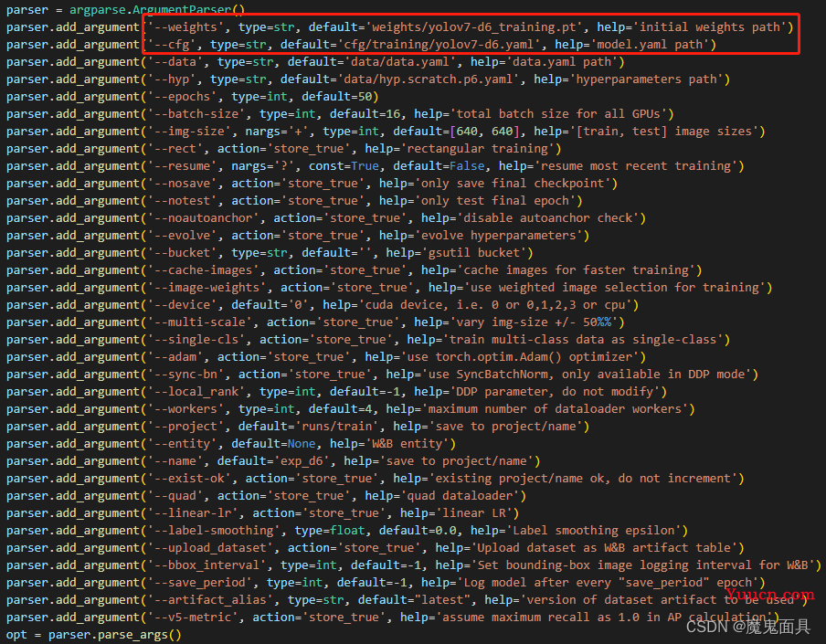Click 'quad dataloader' help text

click(x=460, y=497)
